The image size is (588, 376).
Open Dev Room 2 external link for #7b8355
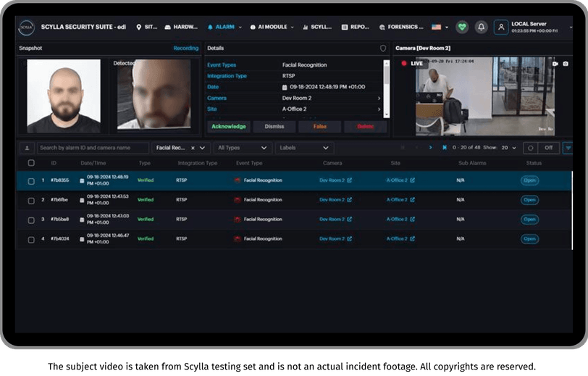[349, 180]
